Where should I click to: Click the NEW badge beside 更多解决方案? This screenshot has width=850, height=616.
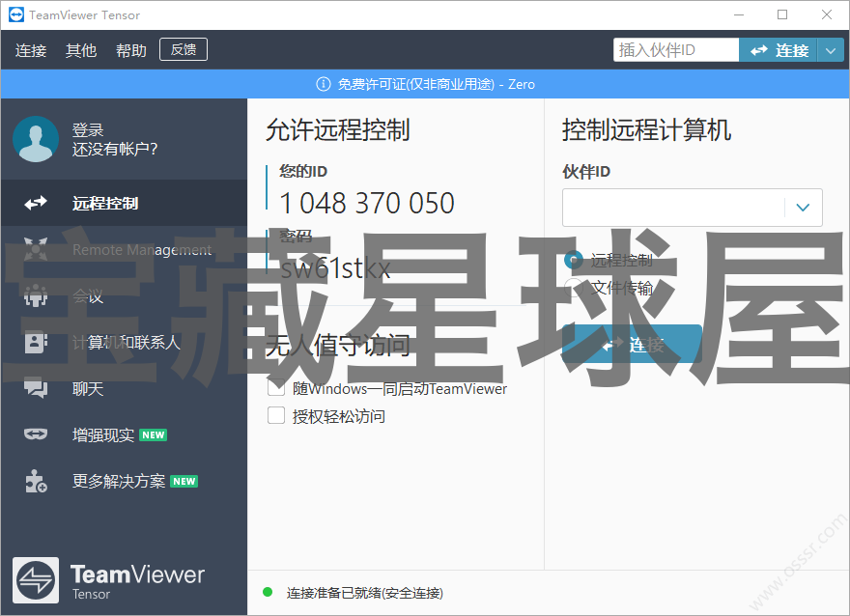point(184,481)
